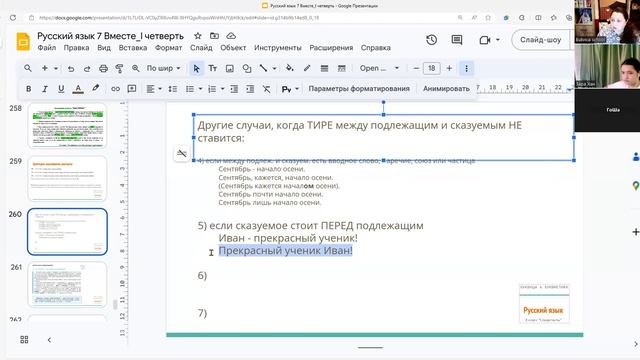Open the comments history icon

point(457,40)
